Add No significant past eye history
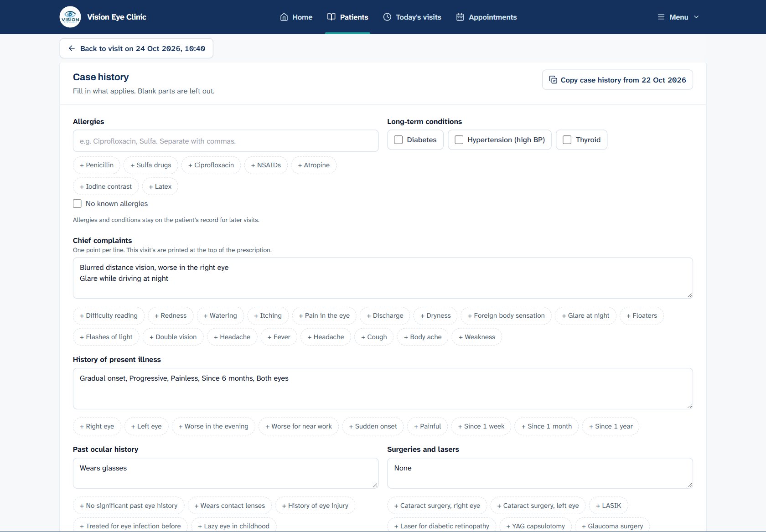The width and height of the screenshot is (766, 532). [x=129, y=506]
